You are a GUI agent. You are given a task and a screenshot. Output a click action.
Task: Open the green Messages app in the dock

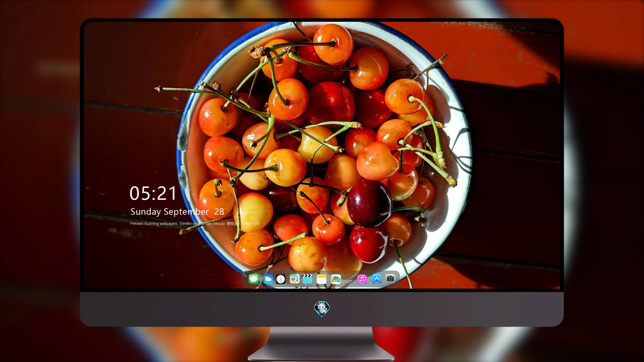click(x=254, y=279)
